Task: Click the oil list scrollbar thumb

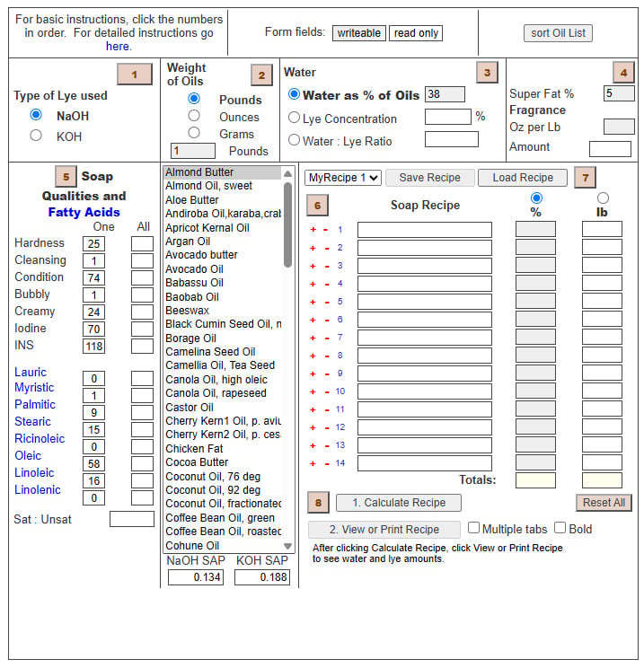Action: (x=287, y=224)
